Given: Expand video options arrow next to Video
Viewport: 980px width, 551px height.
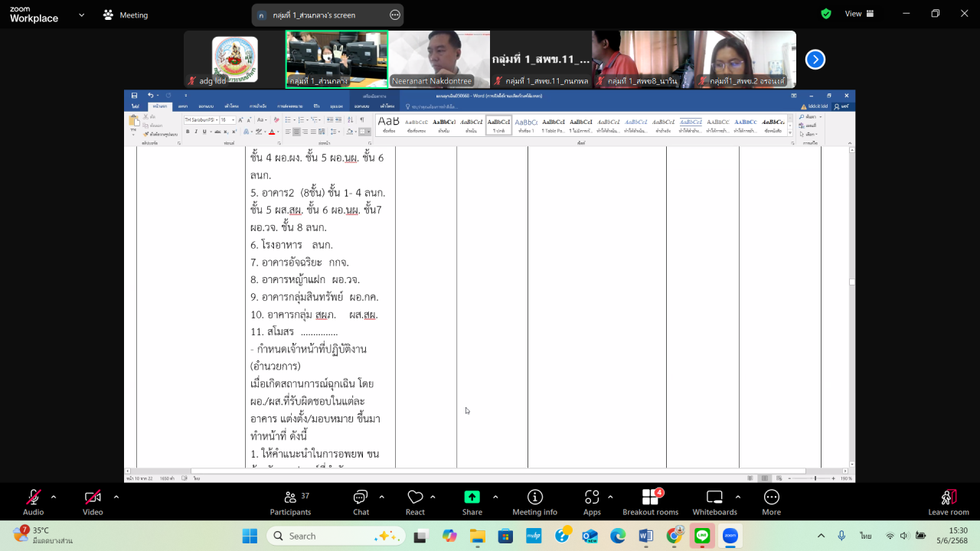Looking at the screenshot, I should point(116,497).
